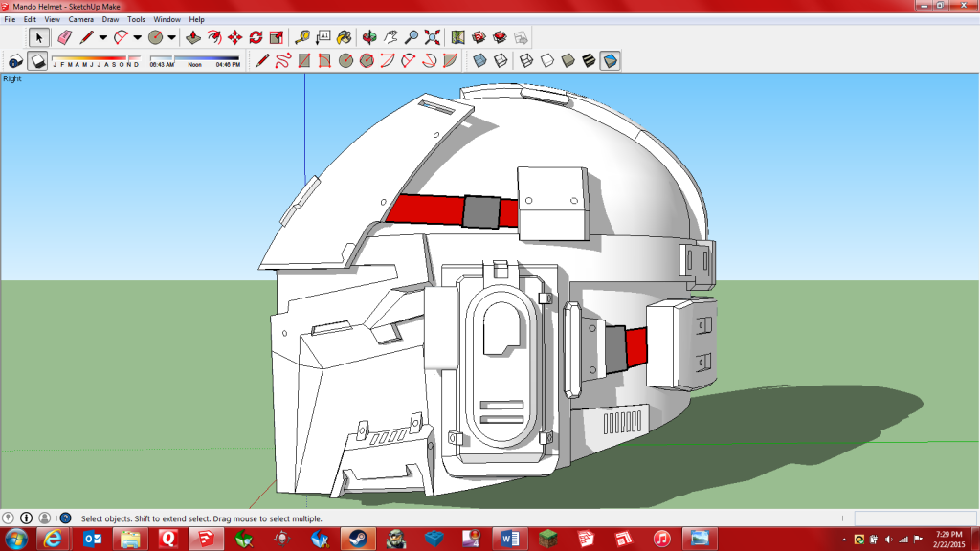Open the View menu
The width and height of the screenshot is (980, 551).
pyautogui.click(x=53, y=19)
